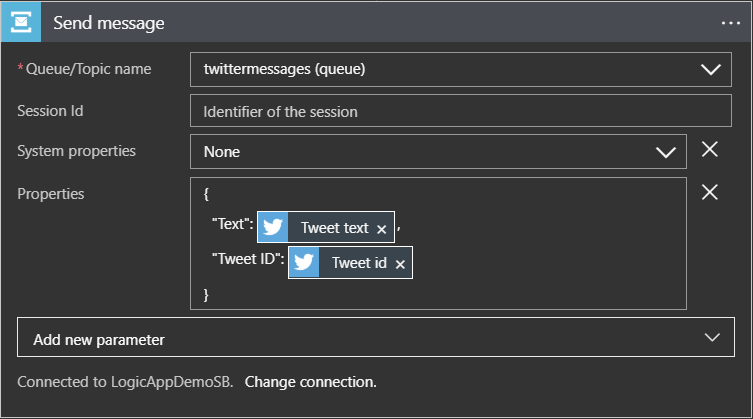This screenshot has height=419, width=753.
Task: Expand the Add new parameter dropdown
Action: 712,338
